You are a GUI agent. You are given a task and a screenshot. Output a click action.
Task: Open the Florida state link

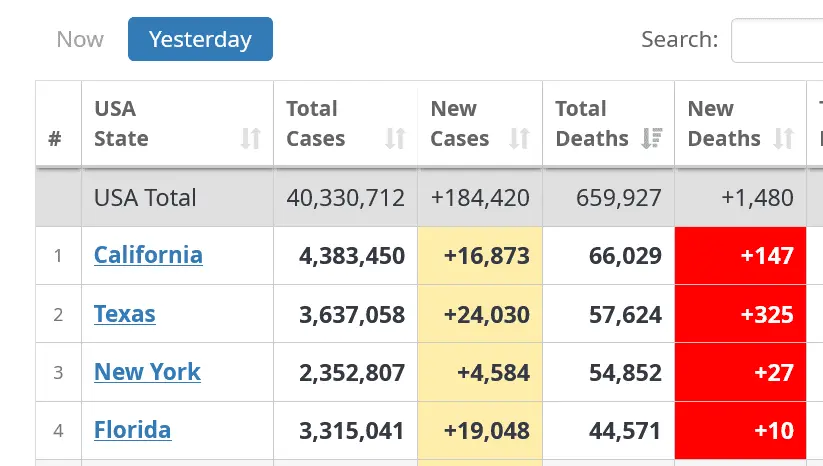[x=132, y=430]
